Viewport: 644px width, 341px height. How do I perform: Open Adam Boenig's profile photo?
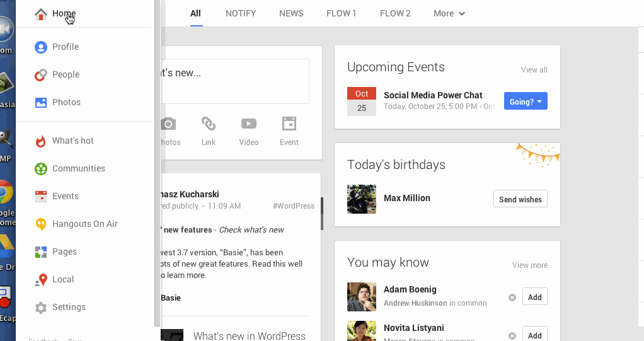click(x=362, y=297)
